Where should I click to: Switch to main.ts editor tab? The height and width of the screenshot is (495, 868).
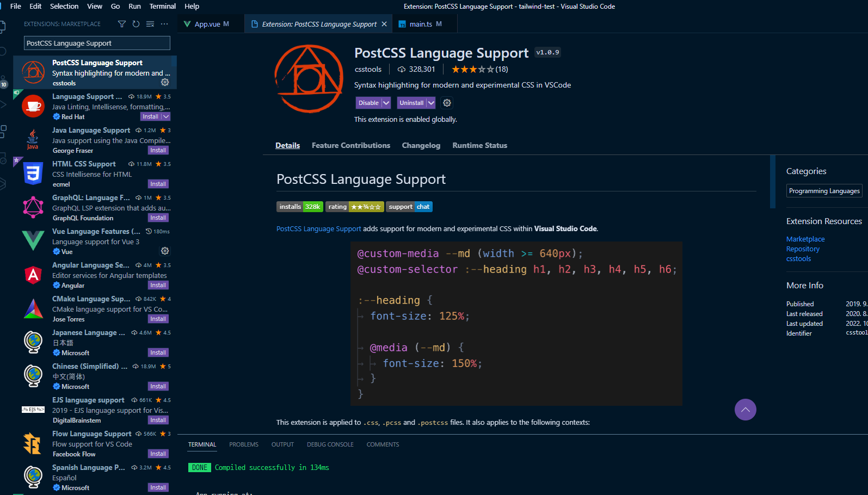coord(424,24)
